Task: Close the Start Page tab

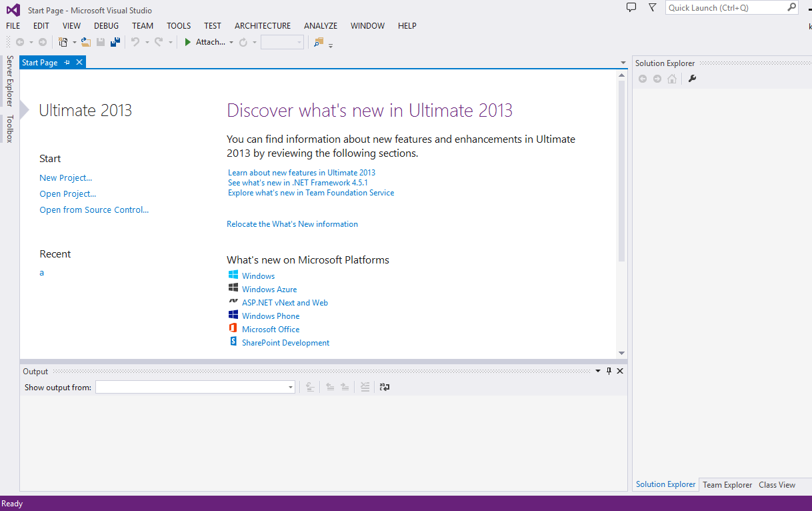Action: coord(79,62)
